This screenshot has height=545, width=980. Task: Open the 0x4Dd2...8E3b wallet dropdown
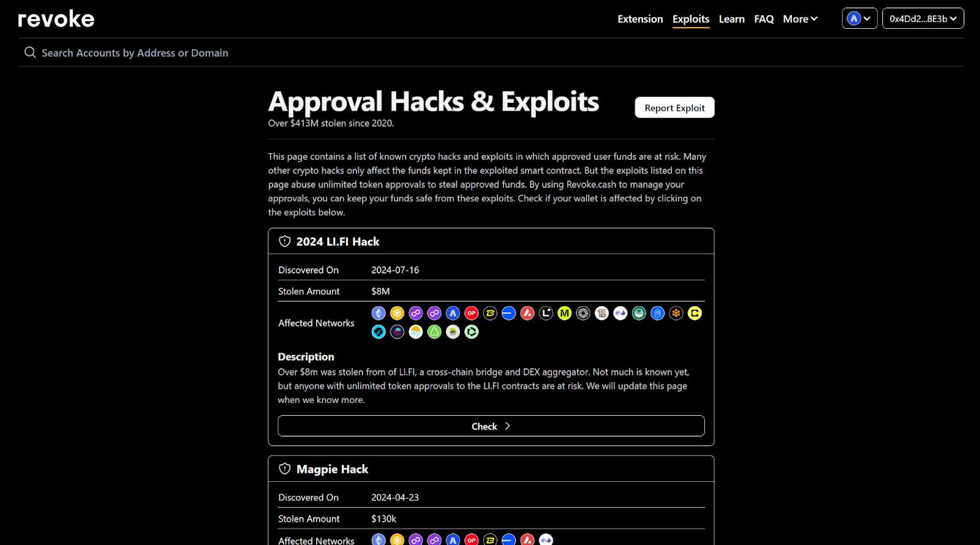click(x=923, y=18)
